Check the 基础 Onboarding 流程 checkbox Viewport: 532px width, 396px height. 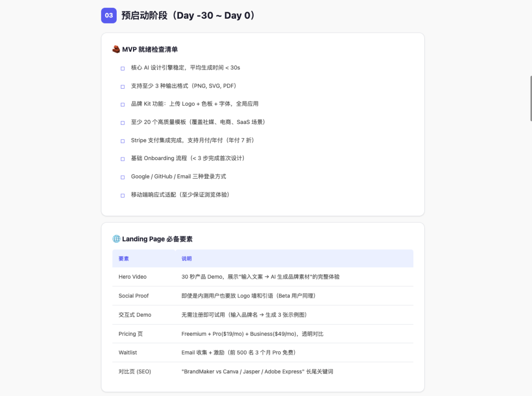pos(123,159)
